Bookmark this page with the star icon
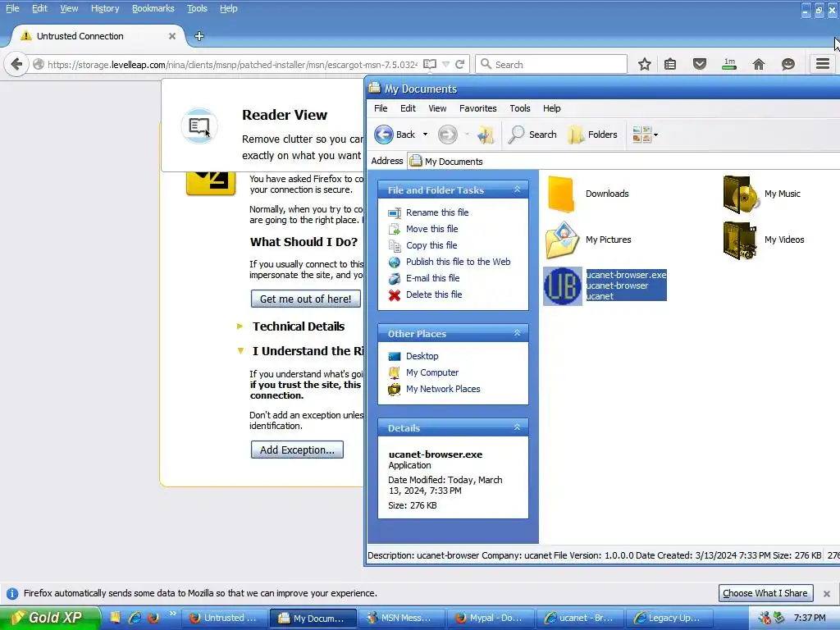Screen dimensions: 840x630 click(645, 64)
